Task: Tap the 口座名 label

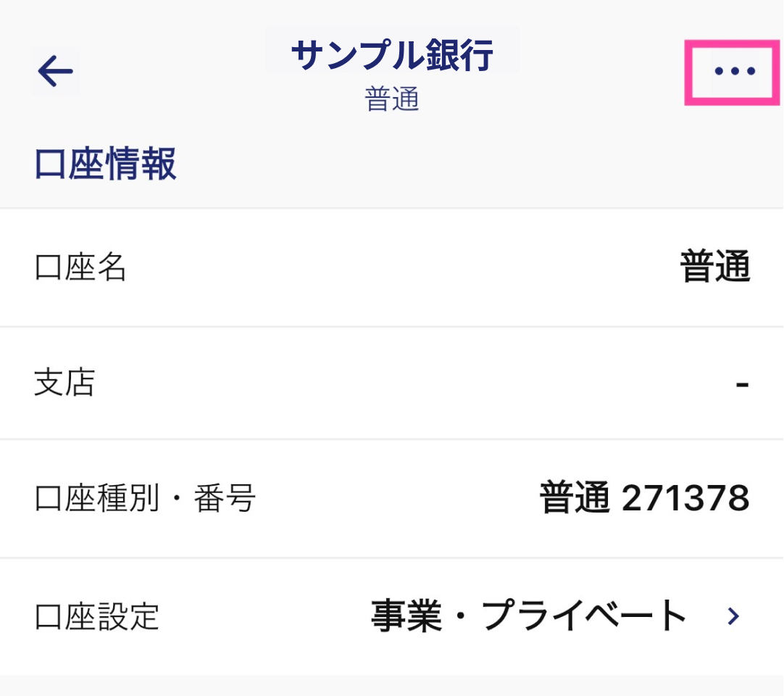Action: point(80,268)
